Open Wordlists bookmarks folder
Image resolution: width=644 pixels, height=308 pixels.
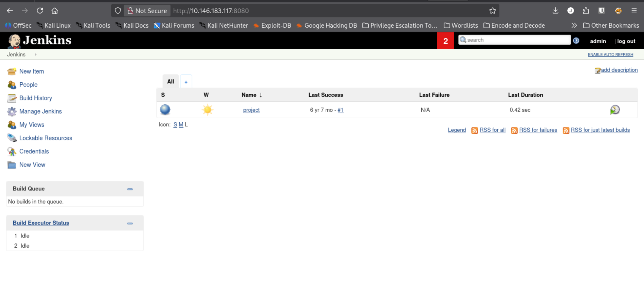click(460, 25)
